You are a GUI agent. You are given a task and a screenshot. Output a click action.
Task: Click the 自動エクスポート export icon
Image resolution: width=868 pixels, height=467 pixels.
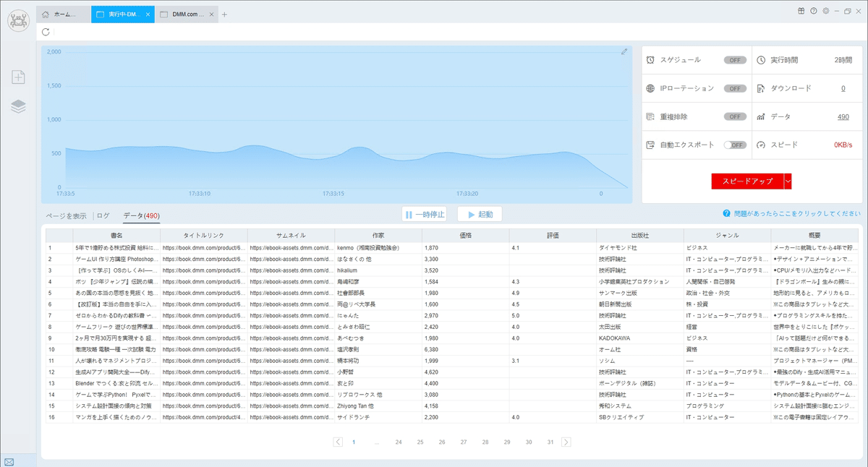click(x=651, y=145)
